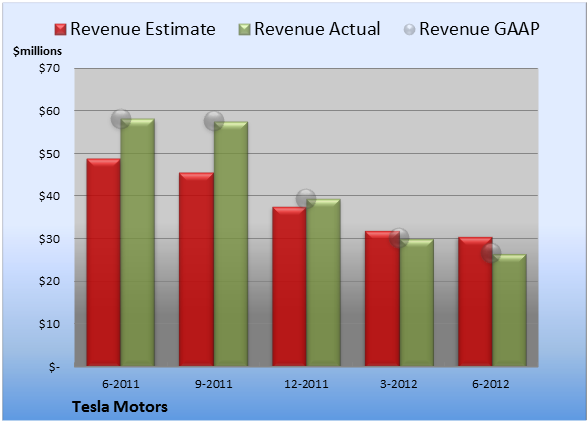Select the 'Revenue Estimate' legend label
Viewport: 588px width, 422px height.
pos(143,29)
